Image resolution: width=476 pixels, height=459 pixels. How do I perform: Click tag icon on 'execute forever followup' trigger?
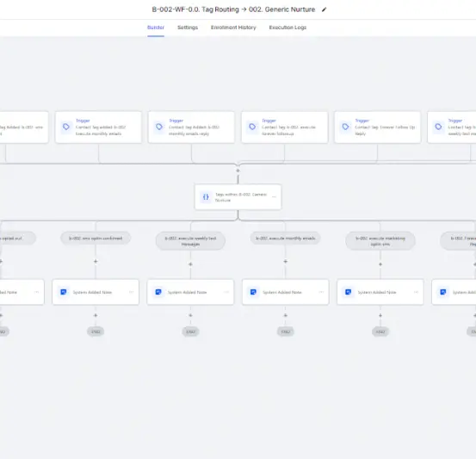tap(252, 127)
